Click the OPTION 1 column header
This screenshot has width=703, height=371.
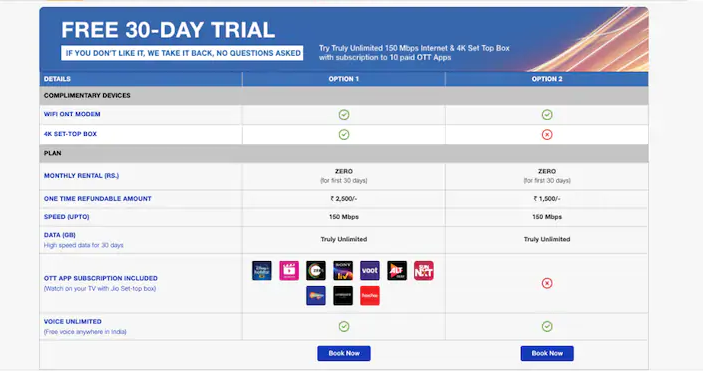(x=344, y=79)
